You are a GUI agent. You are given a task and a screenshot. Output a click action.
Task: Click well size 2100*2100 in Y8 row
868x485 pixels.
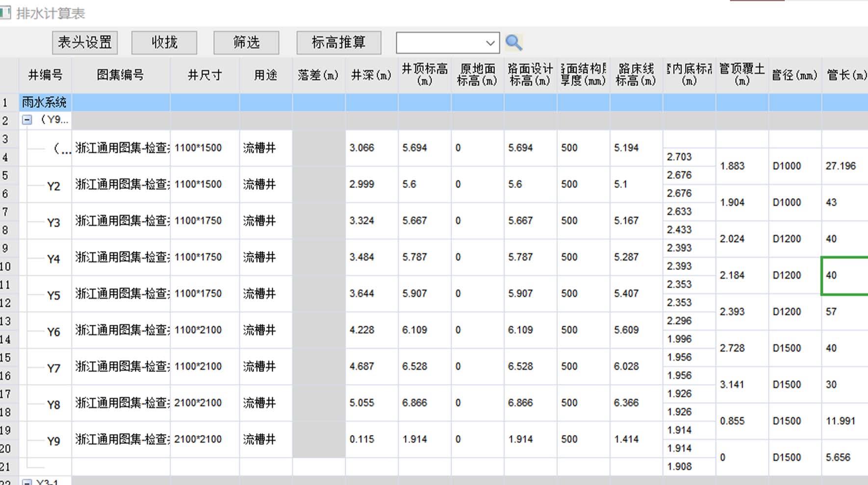205,403
